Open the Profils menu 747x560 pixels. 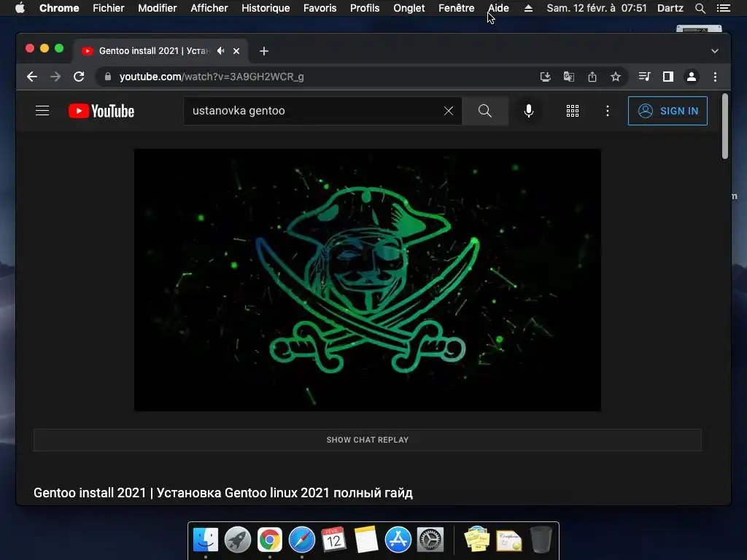pyautogui.click(x=365, y=8)
